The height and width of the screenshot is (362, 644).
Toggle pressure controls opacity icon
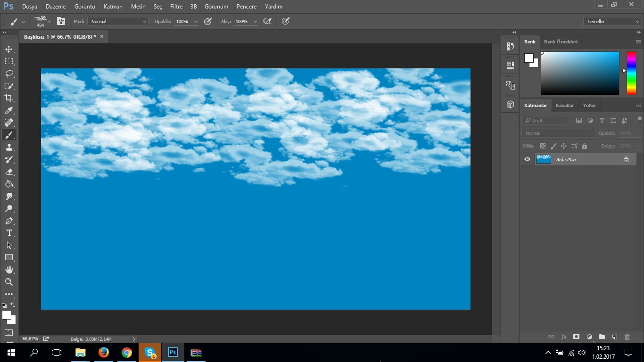(208, 21)
